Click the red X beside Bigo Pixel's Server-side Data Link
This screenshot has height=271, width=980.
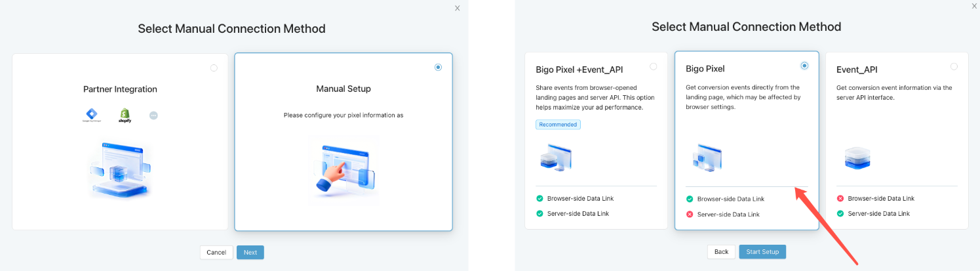coord(690,215)
